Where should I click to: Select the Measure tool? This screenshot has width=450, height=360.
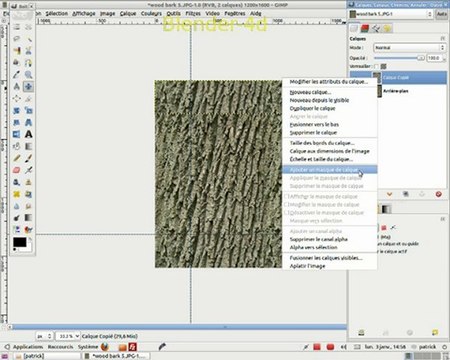coord(17,87)
